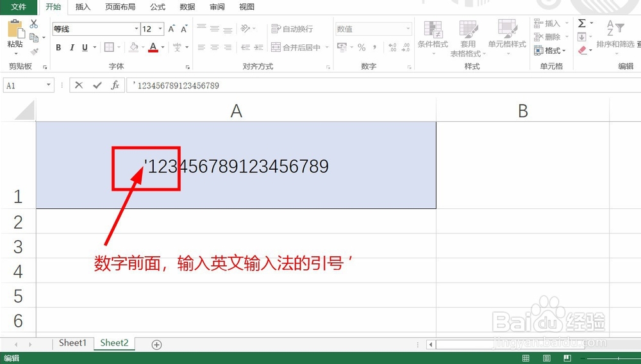Switch to the Insert (插入) tab
Viewport: 641px width, 364px height.
tap(83, 7)
